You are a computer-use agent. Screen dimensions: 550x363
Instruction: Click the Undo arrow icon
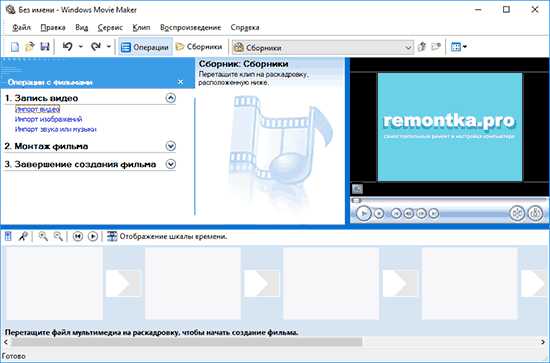click(x=67, y=46)
